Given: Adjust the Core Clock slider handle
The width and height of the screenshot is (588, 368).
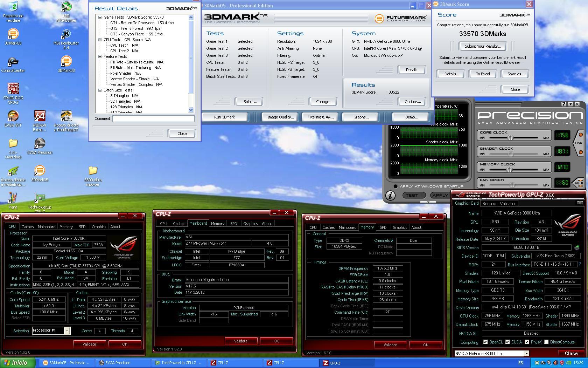Looking at the screenshot, I should 510,138.
